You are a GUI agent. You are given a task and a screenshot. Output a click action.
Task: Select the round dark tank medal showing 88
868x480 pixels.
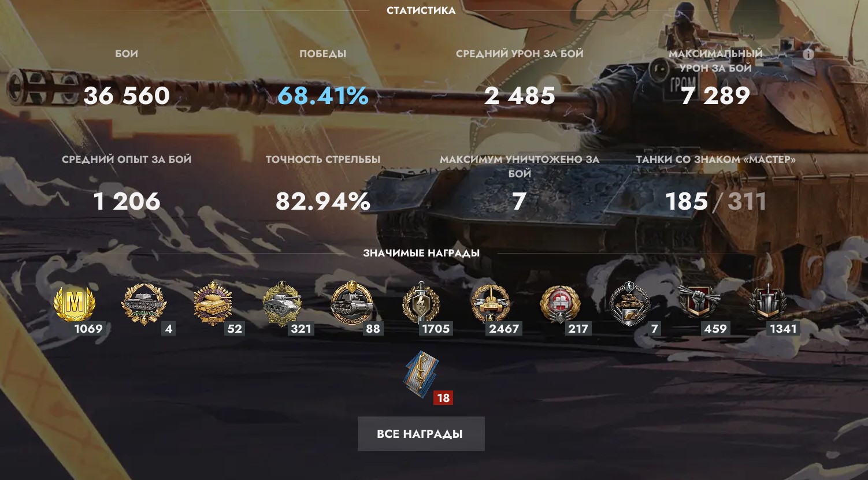click(x=353, y=303)
